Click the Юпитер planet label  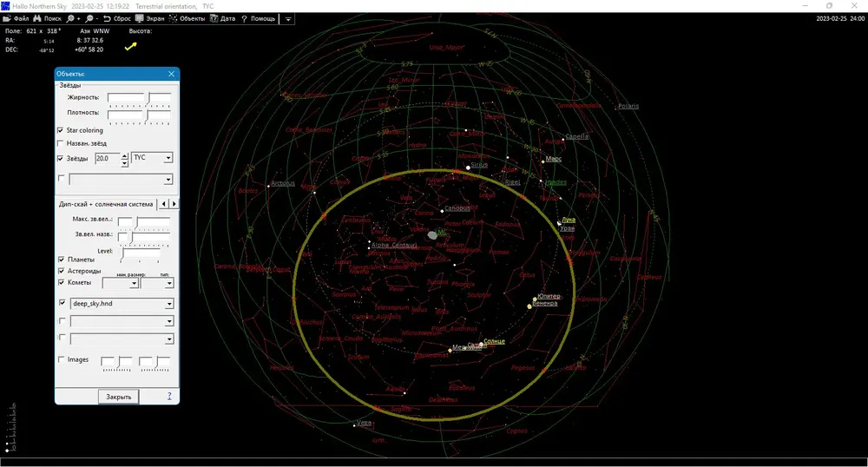coord(549,296)
